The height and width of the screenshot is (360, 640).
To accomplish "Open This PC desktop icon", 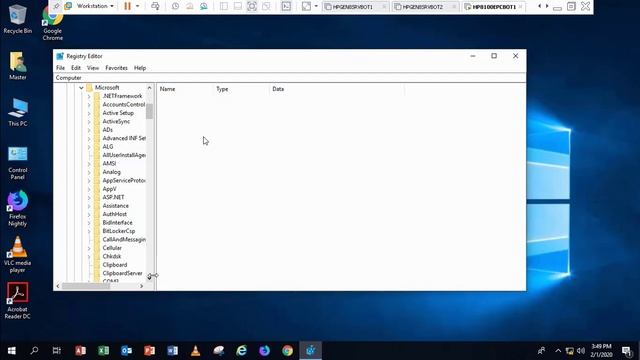I will pyautogui.click(x=18, y=112).
